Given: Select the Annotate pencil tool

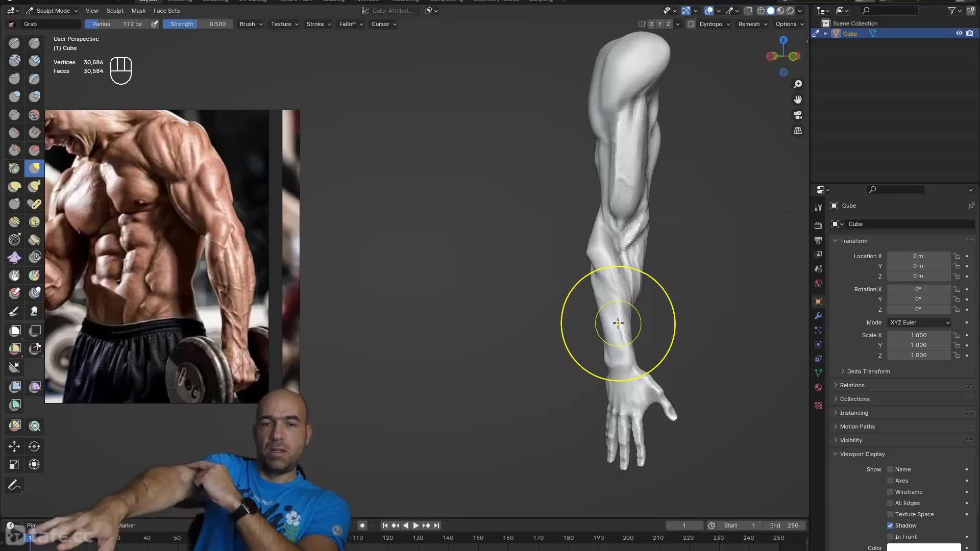Looking at the screenshot, I should [x=14, y=485].
